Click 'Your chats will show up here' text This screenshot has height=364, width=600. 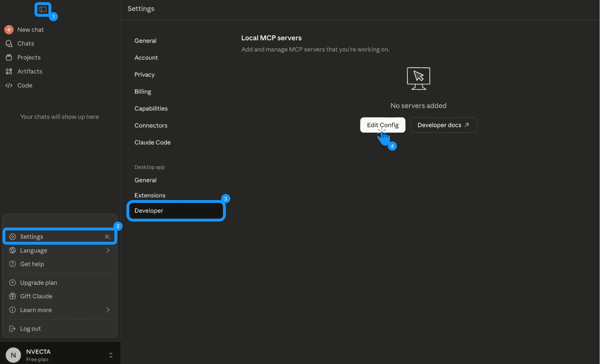(60, 117)
